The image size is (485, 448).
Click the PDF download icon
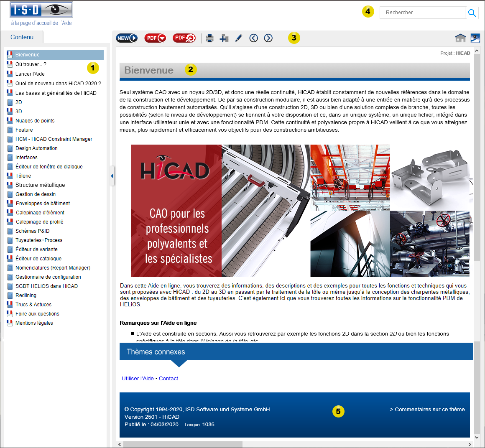[x=155, y=38]
